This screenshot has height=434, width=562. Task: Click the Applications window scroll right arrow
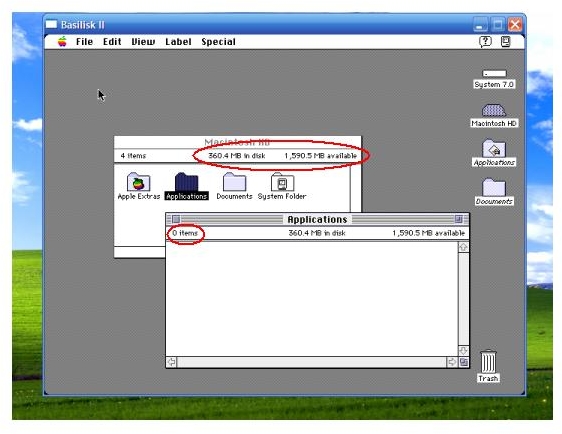452,362
